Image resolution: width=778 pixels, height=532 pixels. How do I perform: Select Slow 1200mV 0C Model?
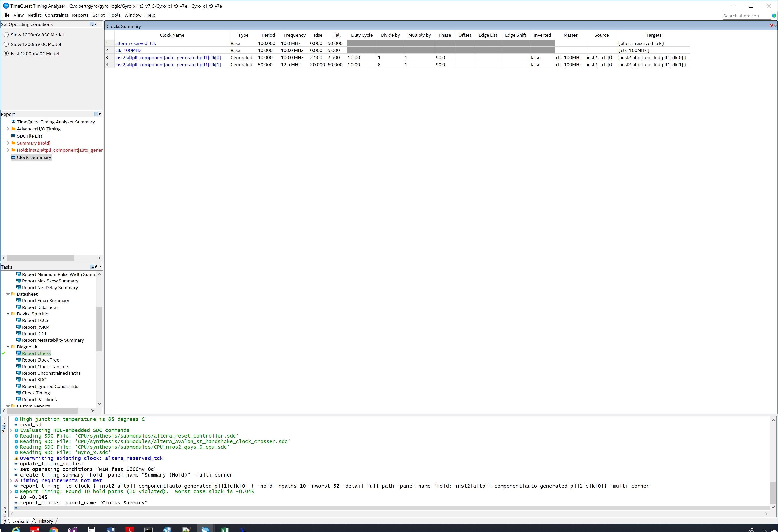click(x=6, y=44)
